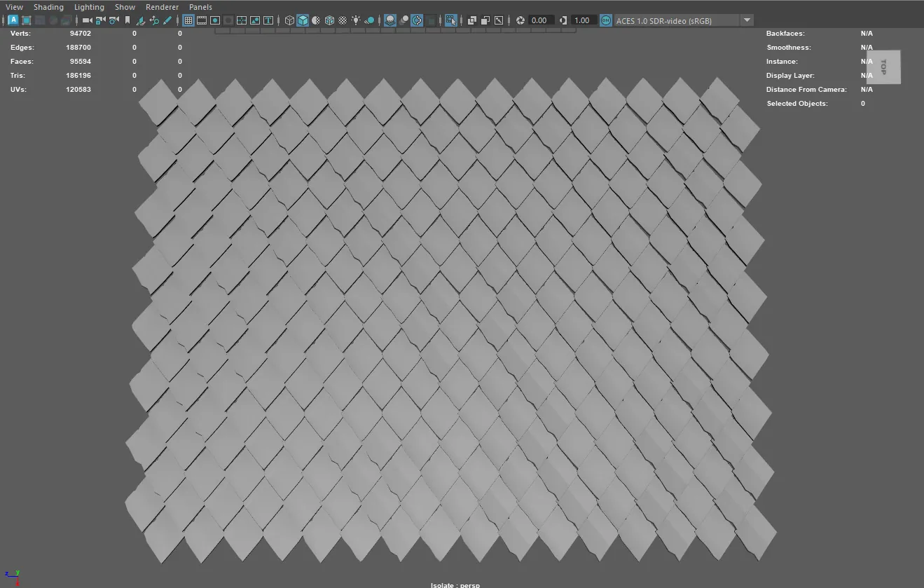Open the ACES 1.0 SDR-video view transform dropdown
924x588 pixels.
coord(684,20)
